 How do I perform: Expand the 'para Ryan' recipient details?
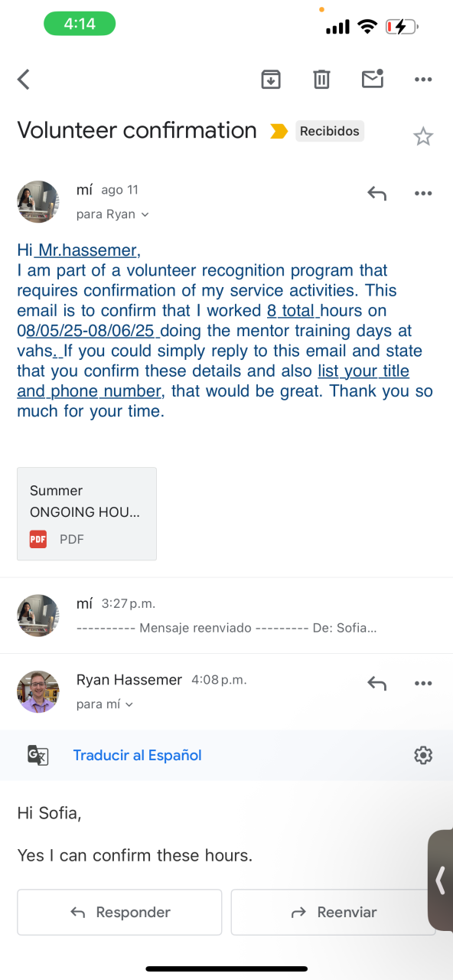[112, 214]
